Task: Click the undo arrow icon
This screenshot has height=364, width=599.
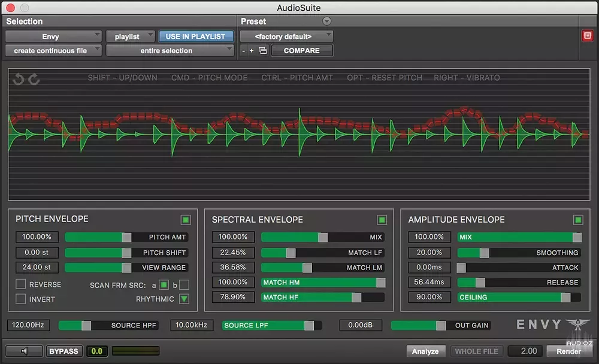Action: pyautogui.click(x=19, y=79)
